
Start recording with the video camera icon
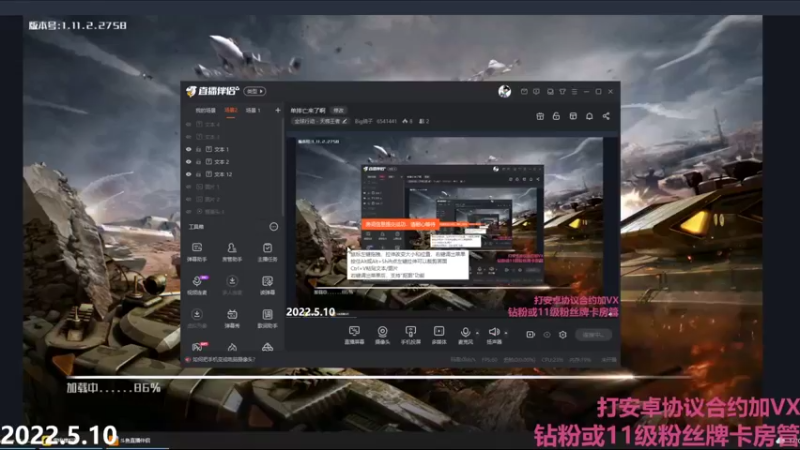(531, 335)
